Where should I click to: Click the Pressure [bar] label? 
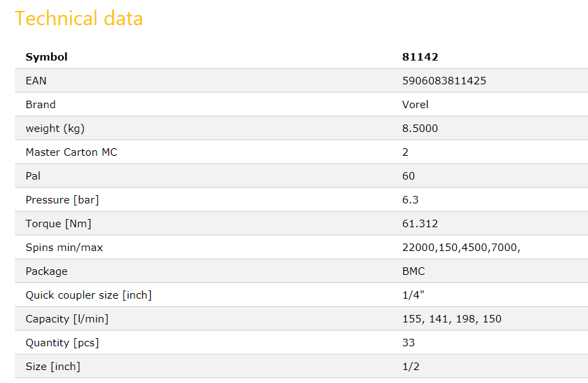[63, 200]
